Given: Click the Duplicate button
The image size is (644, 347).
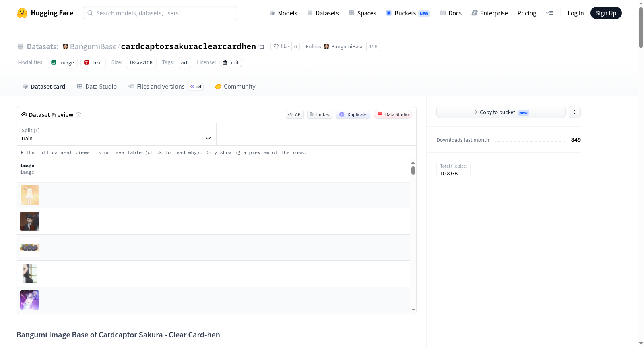Looking at the screenshot, I should click(x=353, y=114).
